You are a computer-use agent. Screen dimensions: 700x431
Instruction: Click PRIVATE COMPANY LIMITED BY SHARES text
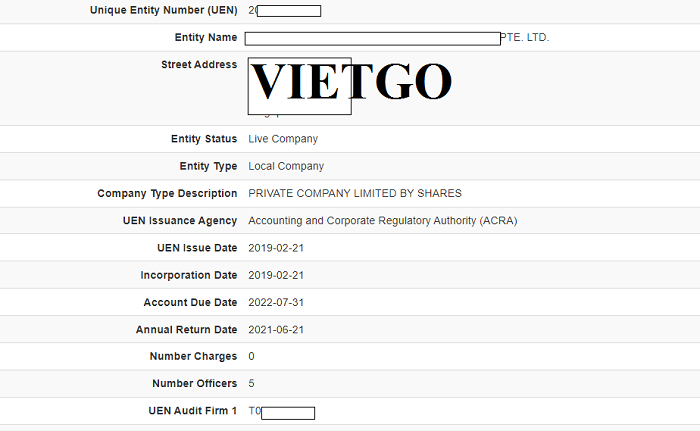[x=355, y=193]
